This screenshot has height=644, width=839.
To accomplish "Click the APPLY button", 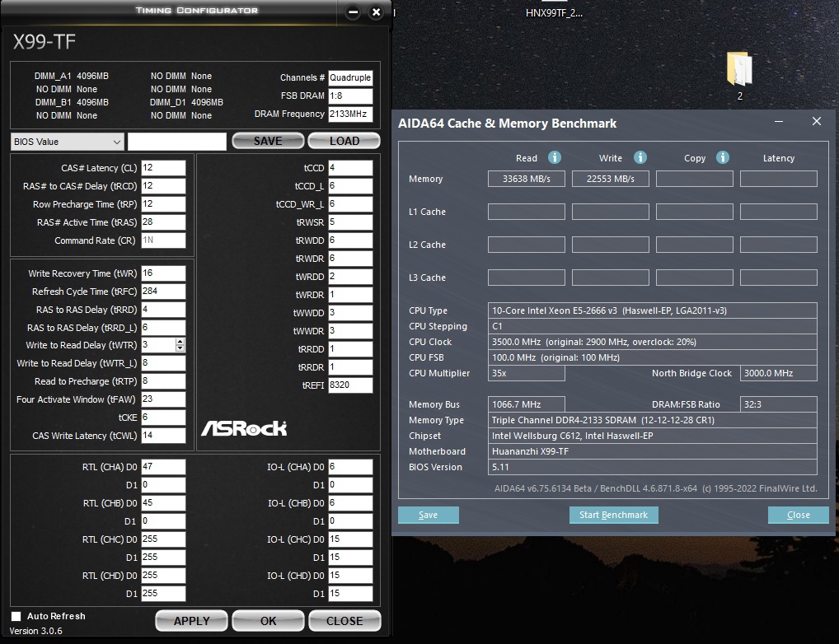I will (191, 621).
